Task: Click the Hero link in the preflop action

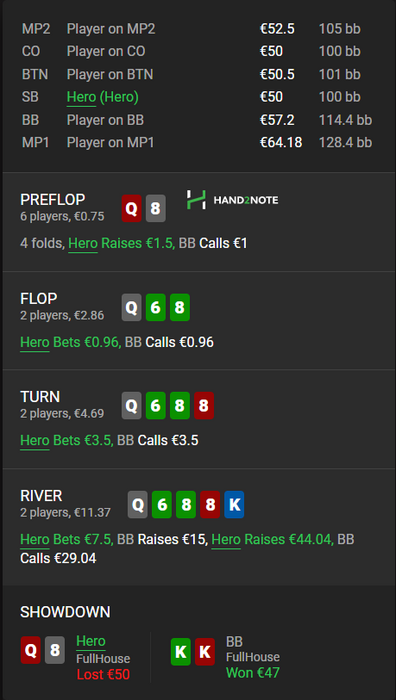Action: (x=83, y=244)
